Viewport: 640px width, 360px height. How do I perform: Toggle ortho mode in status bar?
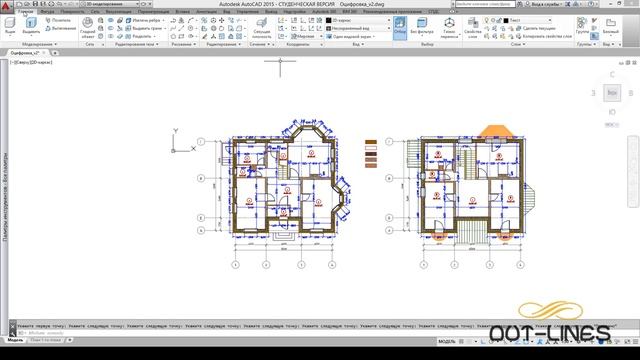(484, 341)
